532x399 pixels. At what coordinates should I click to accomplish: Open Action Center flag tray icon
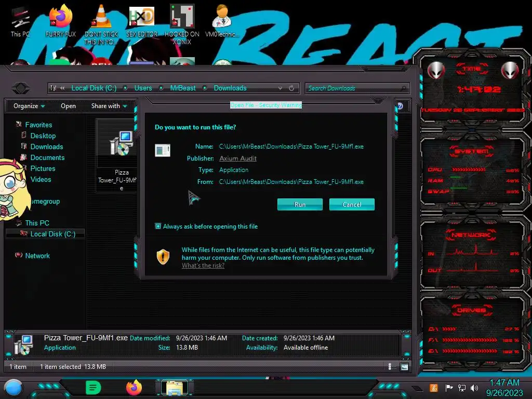pyautogui.click(x=449, y=388)
